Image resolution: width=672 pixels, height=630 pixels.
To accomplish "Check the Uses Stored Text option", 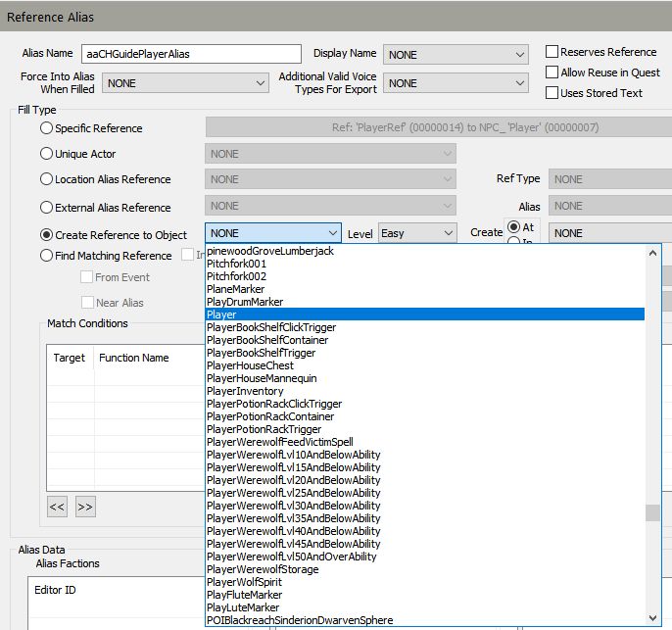I will point(552,93).
